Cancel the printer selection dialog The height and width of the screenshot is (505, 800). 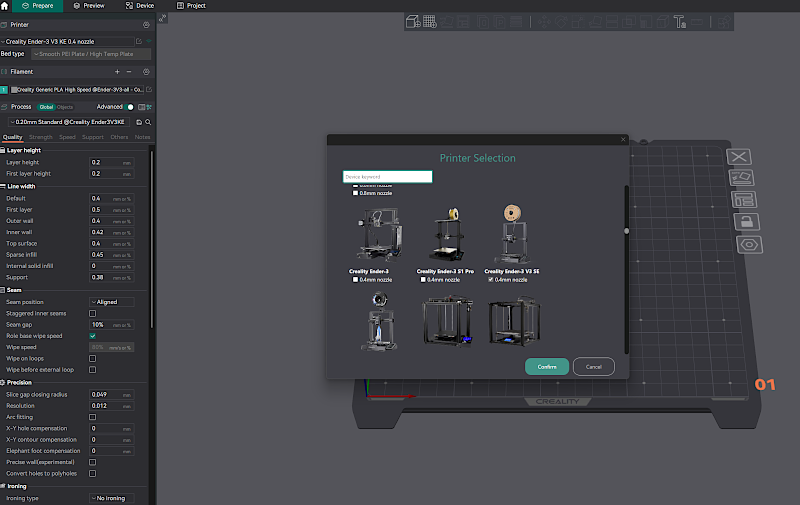click(594, 367)
